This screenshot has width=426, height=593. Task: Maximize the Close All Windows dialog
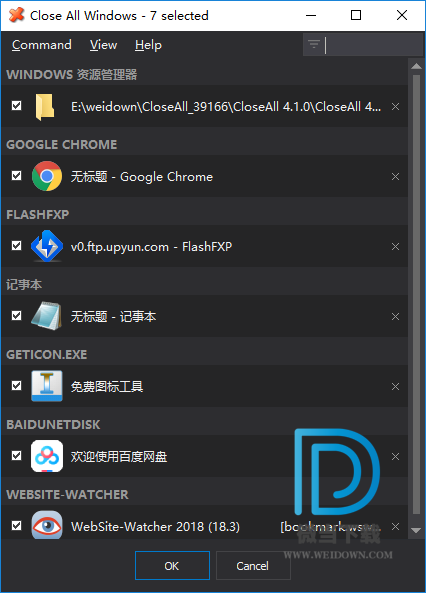point(356,16)
